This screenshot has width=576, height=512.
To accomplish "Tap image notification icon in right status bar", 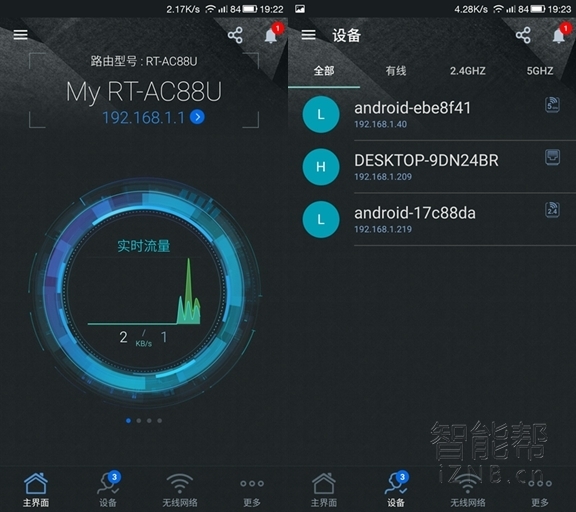I will 300,9.
